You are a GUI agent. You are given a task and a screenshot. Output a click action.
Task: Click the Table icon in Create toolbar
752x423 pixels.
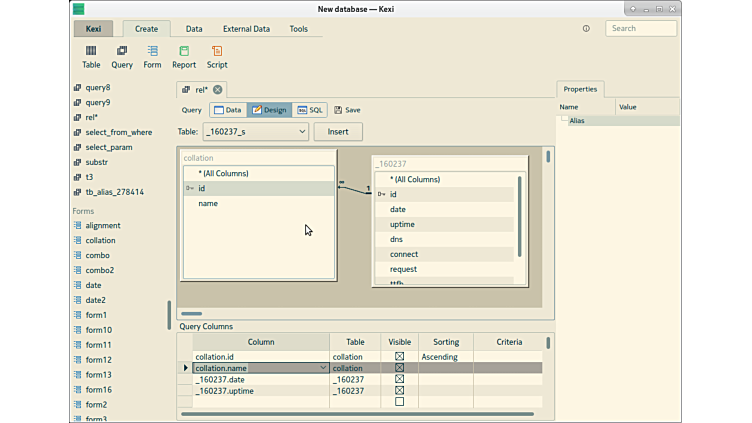point(91,56)
